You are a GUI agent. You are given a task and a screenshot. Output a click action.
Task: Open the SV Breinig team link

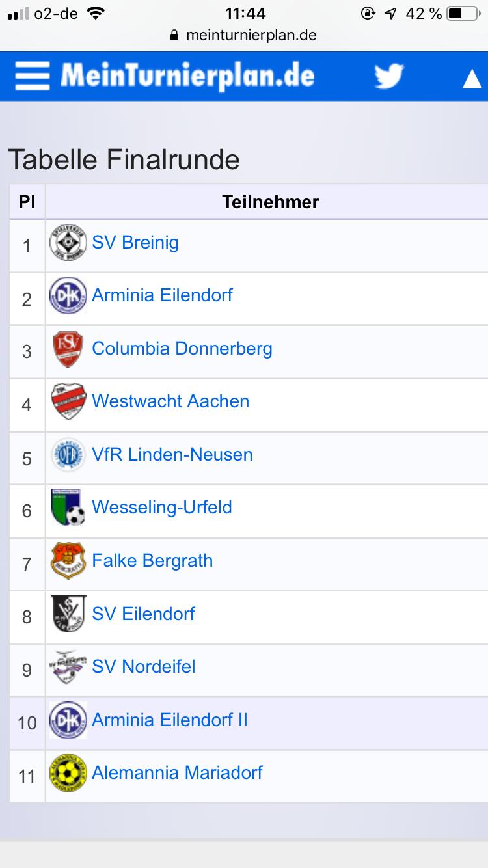click(135, 243)
